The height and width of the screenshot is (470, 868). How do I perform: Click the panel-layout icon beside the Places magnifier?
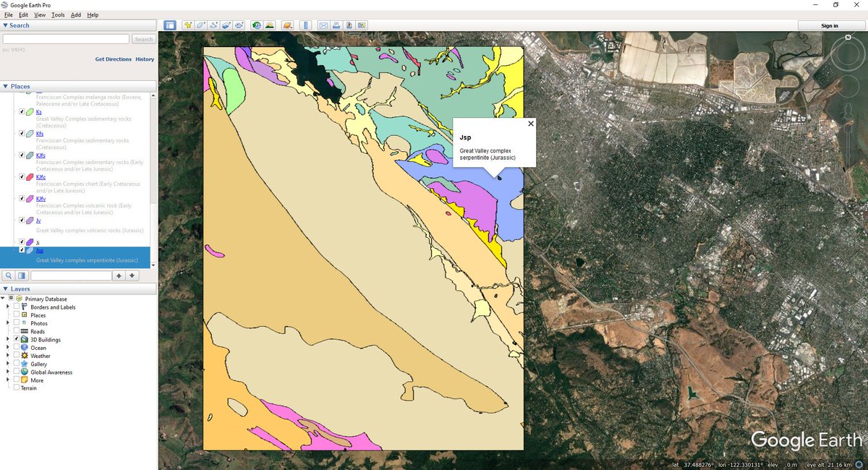tap(22, 275)
